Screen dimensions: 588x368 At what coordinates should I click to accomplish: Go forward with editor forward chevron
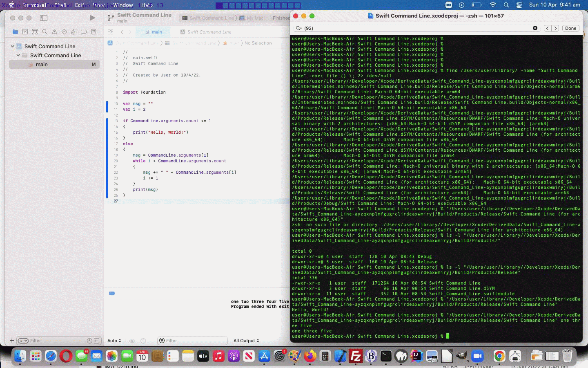tap(130, 31)
